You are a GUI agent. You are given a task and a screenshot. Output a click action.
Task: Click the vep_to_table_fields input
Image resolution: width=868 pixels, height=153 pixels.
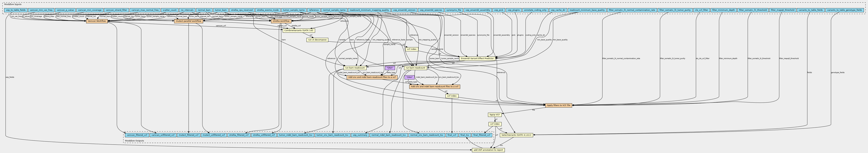pyautogui.click(x=15, y=10)
